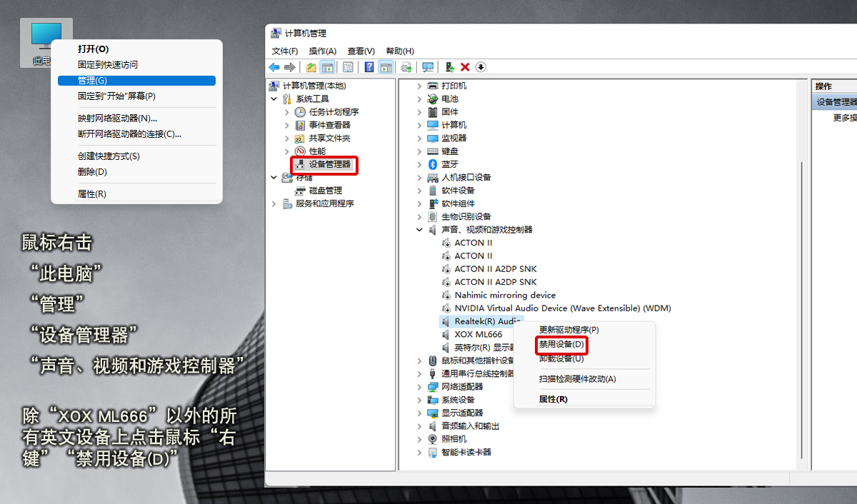Expand the 网络适配器 category
The height and width of the screenshot is (504, 857).
coord(420,387)
